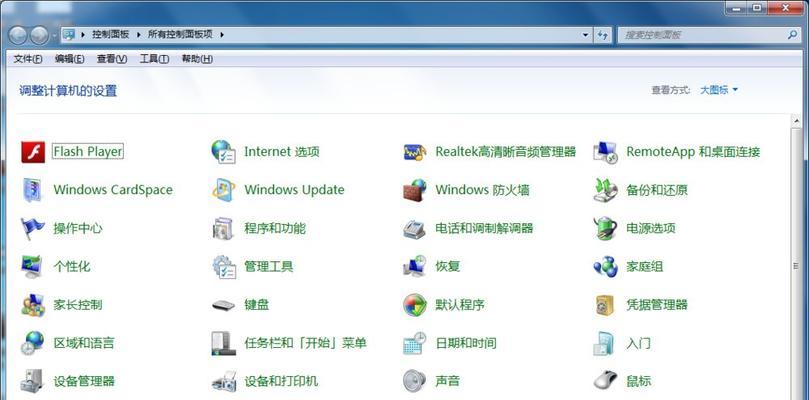Open the 个性化 monitor icon
This screenshot has width=809, height=400.
click(x=33, y=266)
